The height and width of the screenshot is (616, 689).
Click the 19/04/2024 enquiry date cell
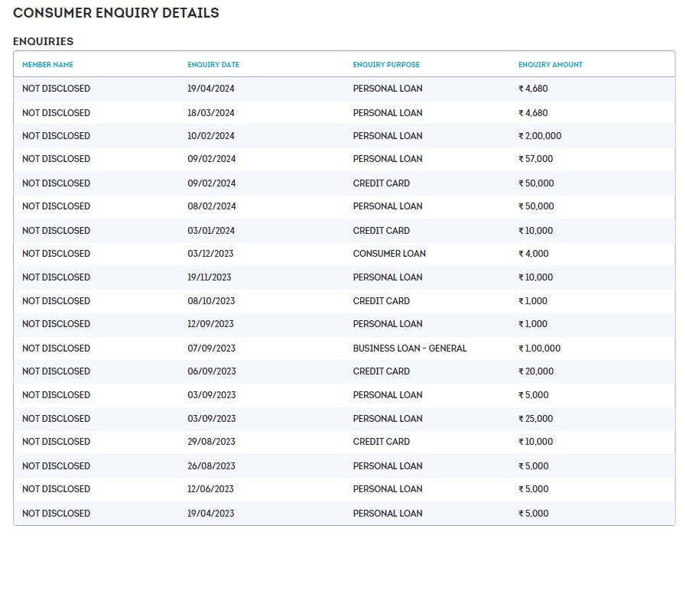coord(211,89)
